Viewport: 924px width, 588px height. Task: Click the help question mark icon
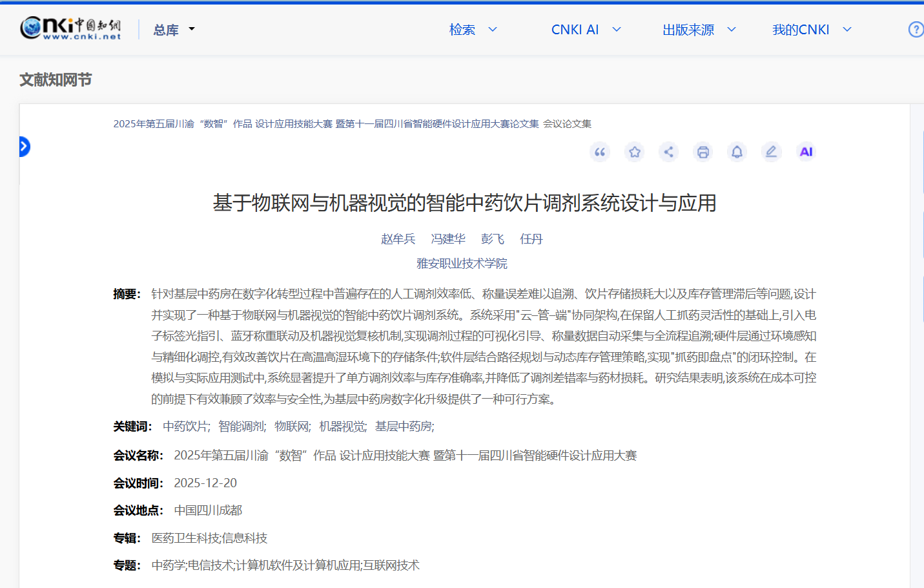click(916, 29)
